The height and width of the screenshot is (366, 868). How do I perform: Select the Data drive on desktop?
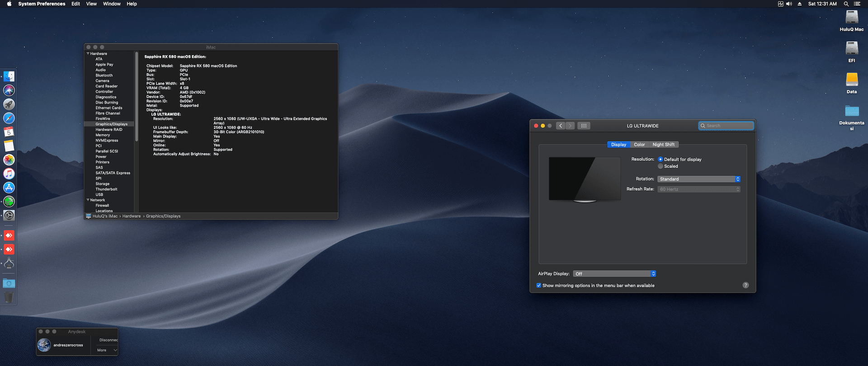tap(852, 79)
